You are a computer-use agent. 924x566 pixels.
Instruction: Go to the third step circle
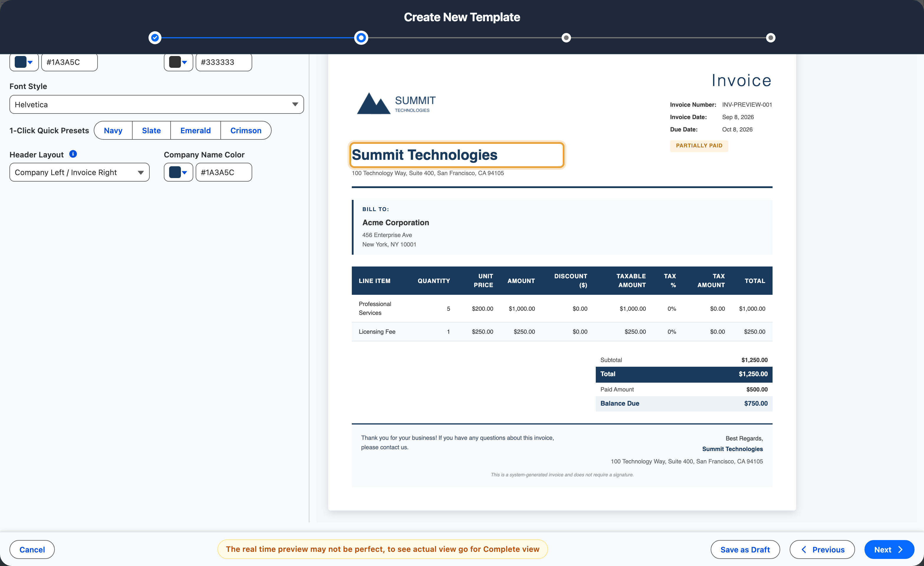point(566,37)
